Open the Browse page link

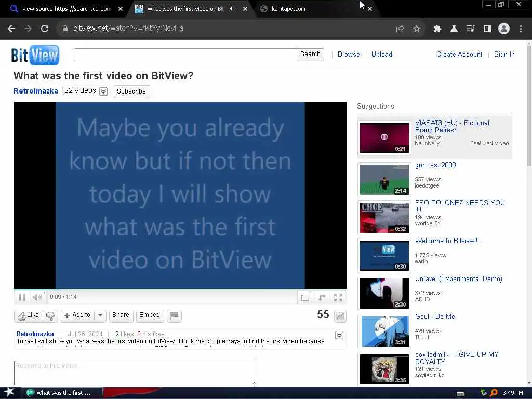click(349, 54)
